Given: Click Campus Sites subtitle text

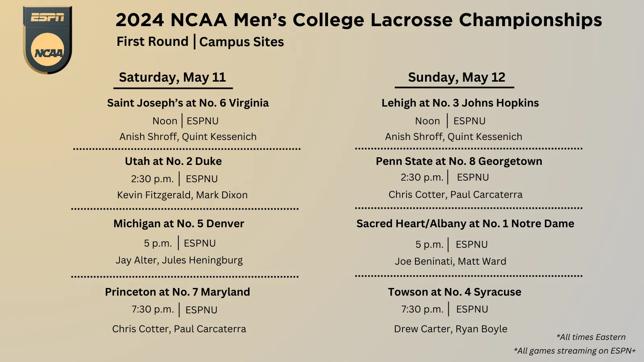Looking at the screenshot, I should (x=242, y=42).
